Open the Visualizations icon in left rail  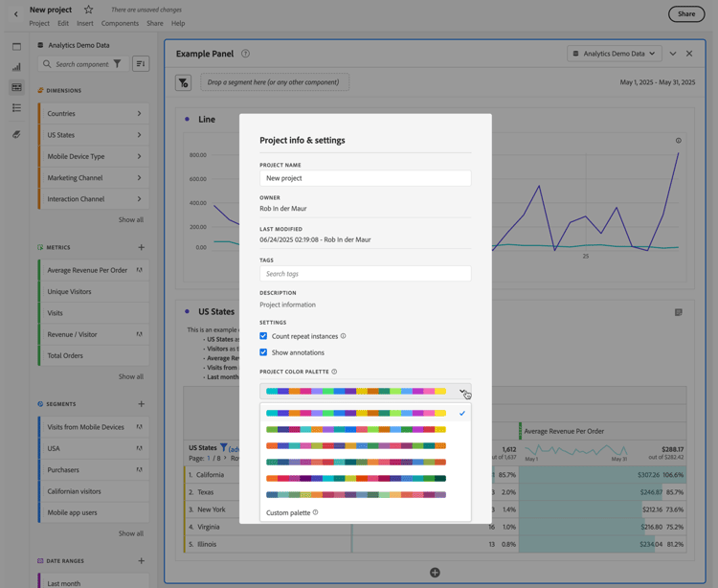pyautogui.click(x=16, y=67)
